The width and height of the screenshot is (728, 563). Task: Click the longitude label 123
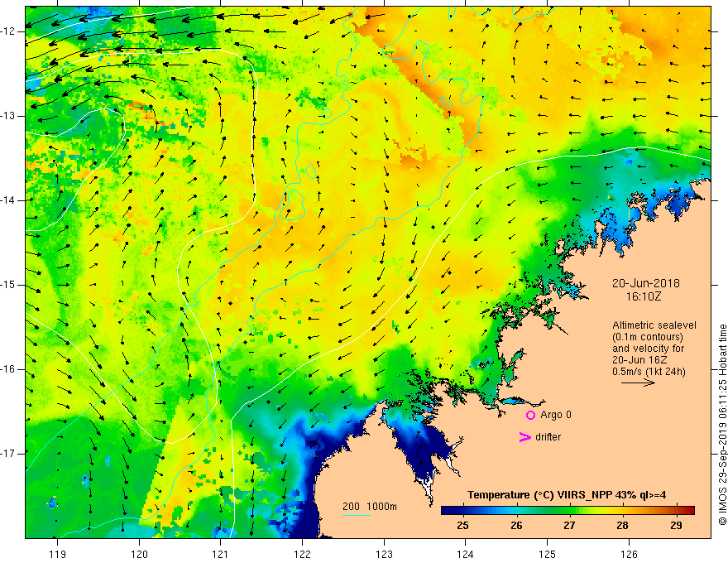(384, 554)
